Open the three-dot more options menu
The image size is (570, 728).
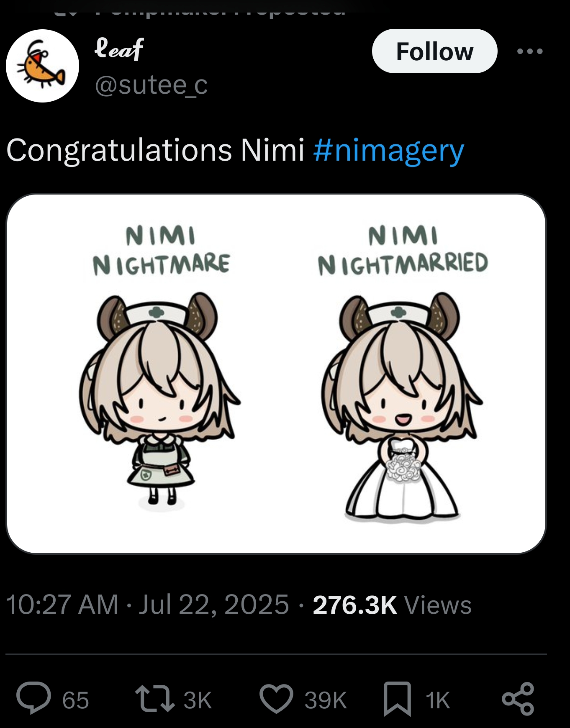pos(530,51)
